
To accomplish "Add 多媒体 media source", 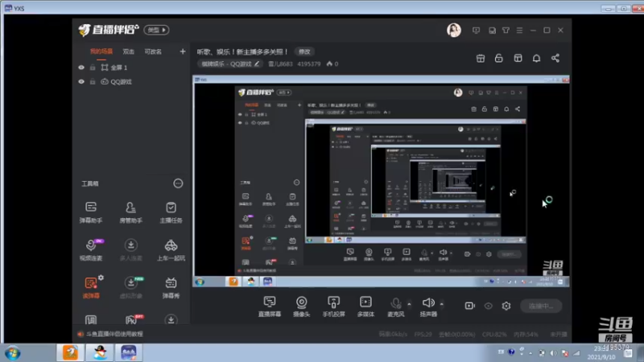I will (x=365, y=306).
